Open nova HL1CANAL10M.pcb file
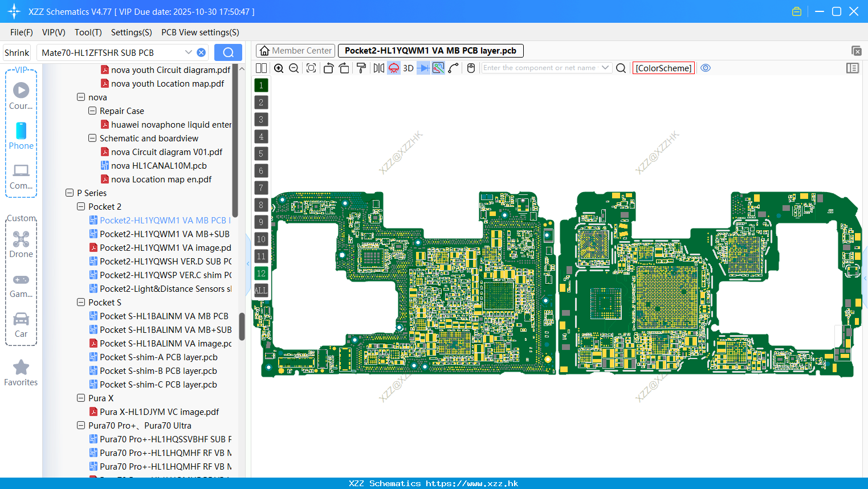Image resolution: width=868 pixels, height=489 pixels. coord(158,165)
